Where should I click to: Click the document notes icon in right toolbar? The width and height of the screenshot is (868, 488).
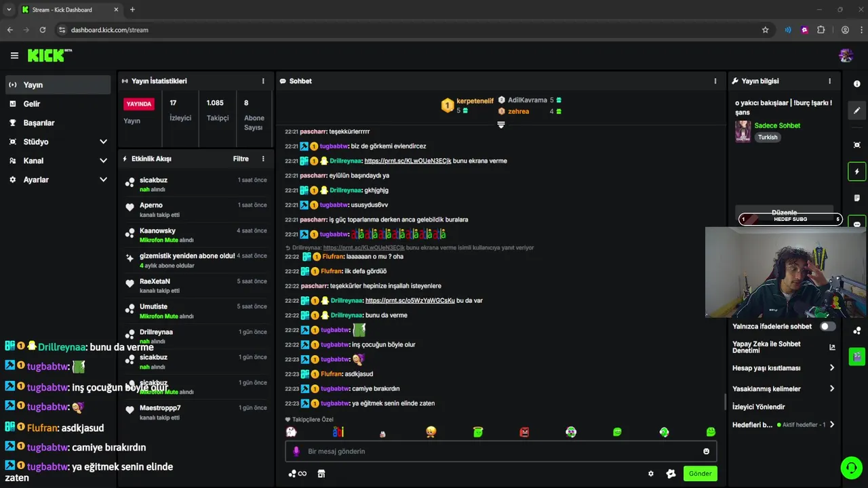coord(857,198)
